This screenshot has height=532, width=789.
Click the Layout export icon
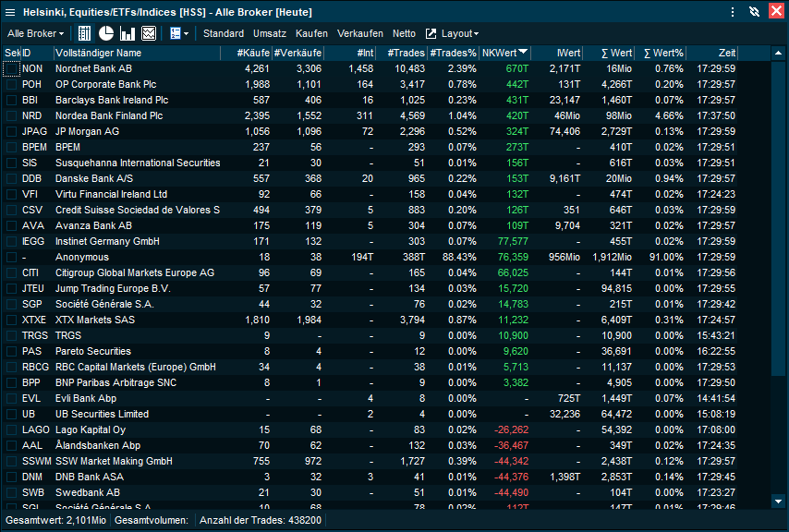coord(431,33)
